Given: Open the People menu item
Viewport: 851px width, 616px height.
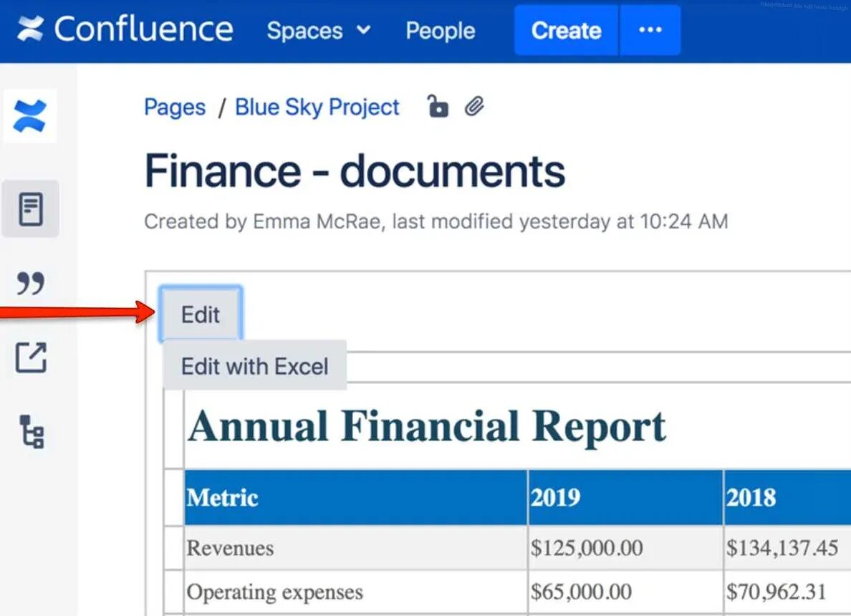Looking at the screenshot, I should pos(440,30).
